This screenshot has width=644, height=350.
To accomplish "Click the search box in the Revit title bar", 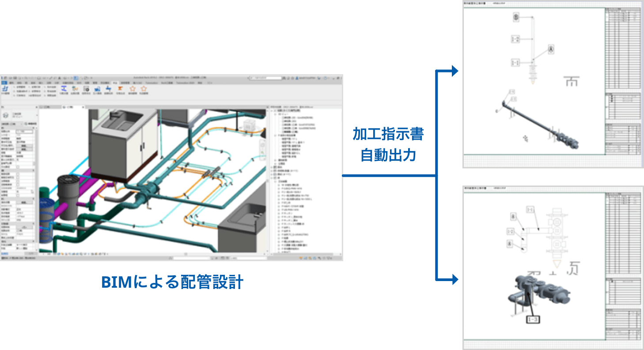I will pos(265,78).
